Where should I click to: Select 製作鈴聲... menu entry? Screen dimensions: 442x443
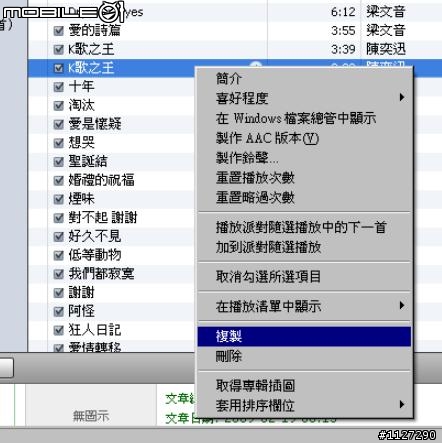304,158
